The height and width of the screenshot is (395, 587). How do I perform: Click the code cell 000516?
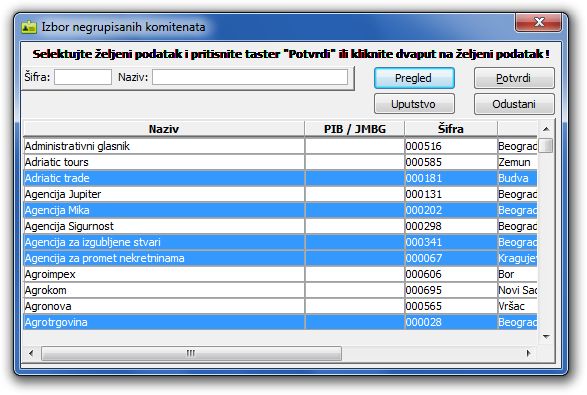coord(451,146)
